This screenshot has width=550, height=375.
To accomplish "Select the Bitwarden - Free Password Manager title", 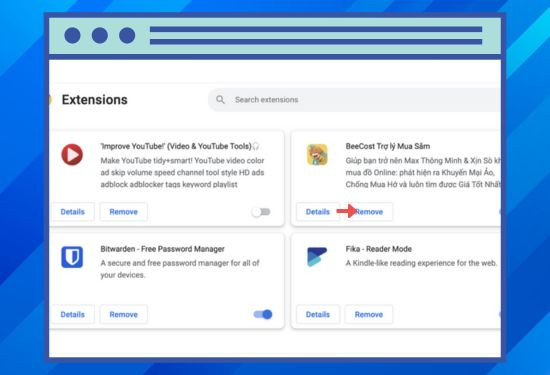I will coord(162,249).
